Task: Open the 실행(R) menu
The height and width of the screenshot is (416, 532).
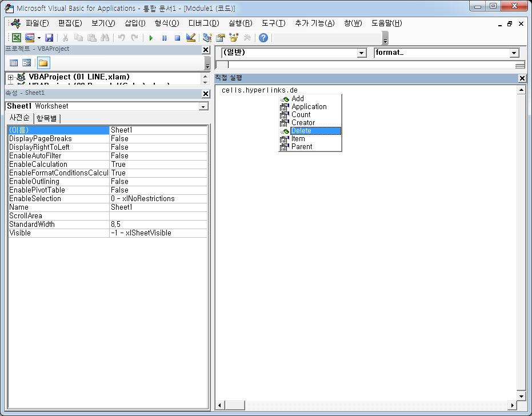Action: [x=240, y=23]
